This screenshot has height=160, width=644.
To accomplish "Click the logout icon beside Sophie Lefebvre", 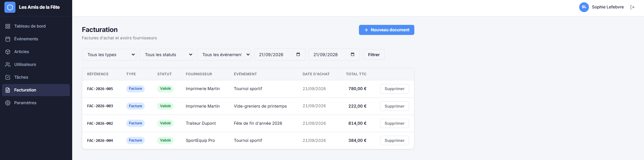I will click(632, 7).
